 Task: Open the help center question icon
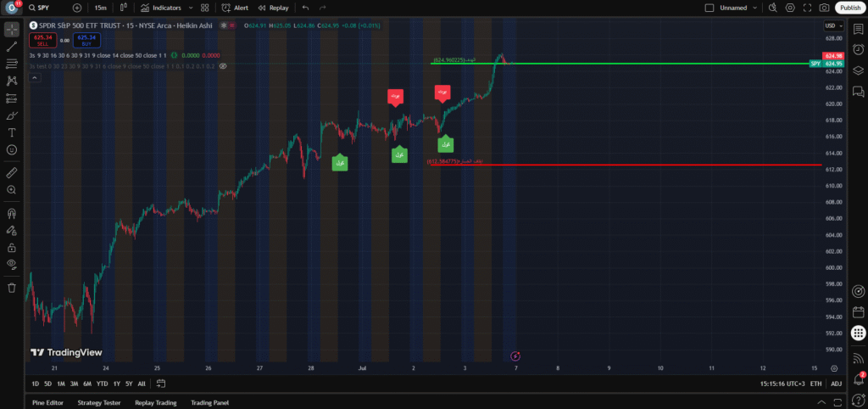[x=858, y=400]
